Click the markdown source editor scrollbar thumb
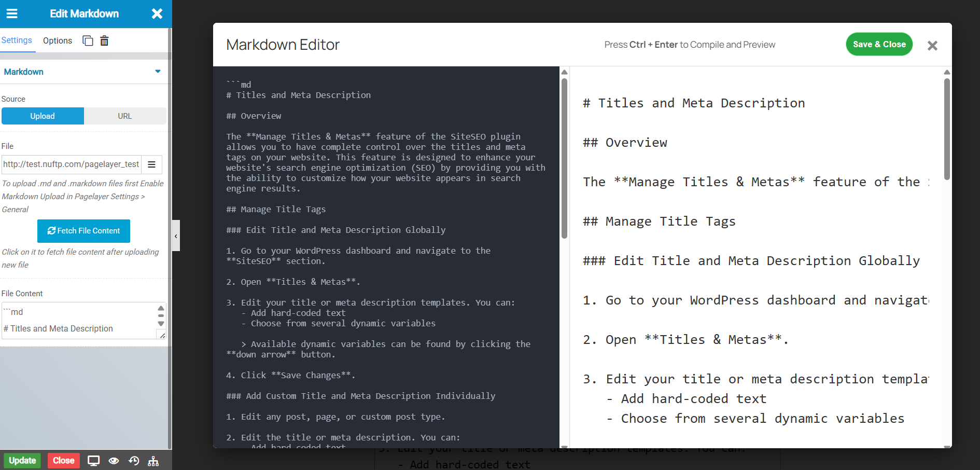Viewport: 980px width, 470px height. [565, 158]
